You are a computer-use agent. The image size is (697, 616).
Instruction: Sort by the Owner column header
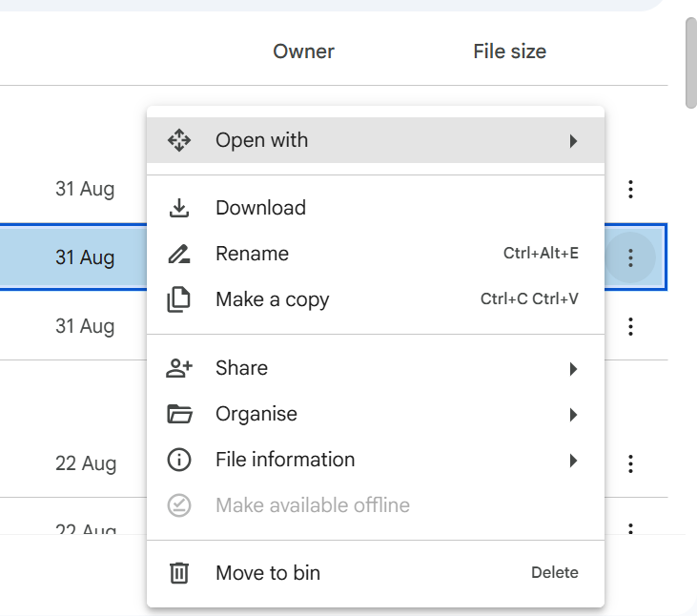coord(303,51)
